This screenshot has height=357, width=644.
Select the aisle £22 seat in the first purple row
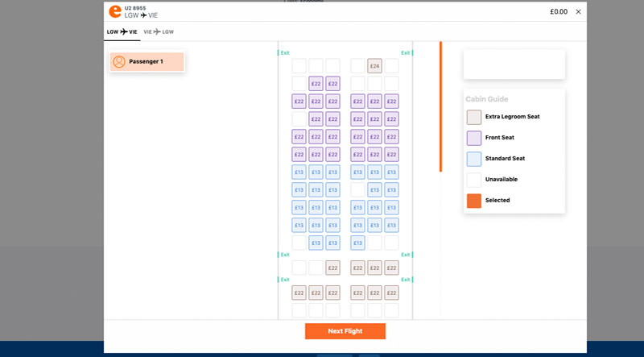(332, 84)
